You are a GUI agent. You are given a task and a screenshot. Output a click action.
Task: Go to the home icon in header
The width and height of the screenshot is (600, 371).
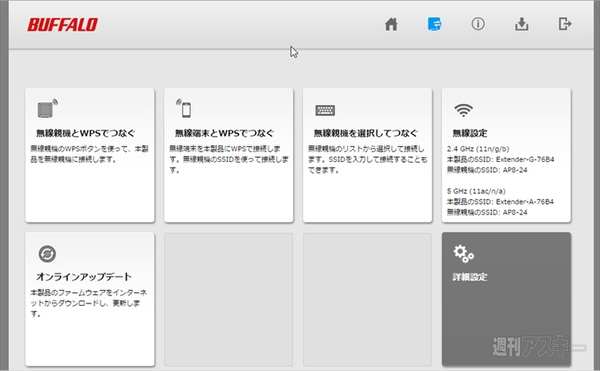pos(391,24)
